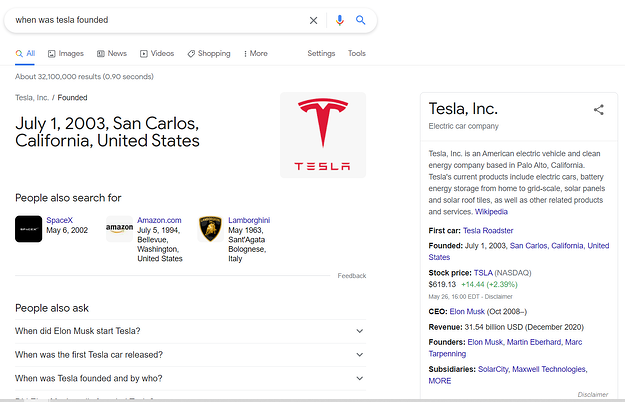
Task: Expand "When did Elon Musk start Tesla?"
Action: pos(191,331)
